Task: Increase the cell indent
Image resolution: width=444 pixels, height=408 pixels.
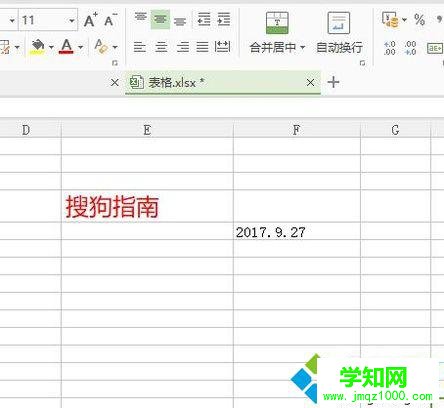Action: pos(224,19)
